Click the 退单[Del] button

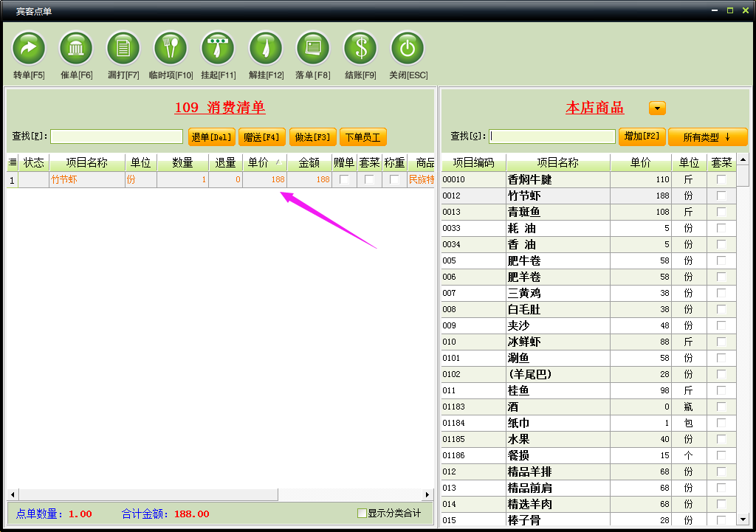(x=212, y=137)
